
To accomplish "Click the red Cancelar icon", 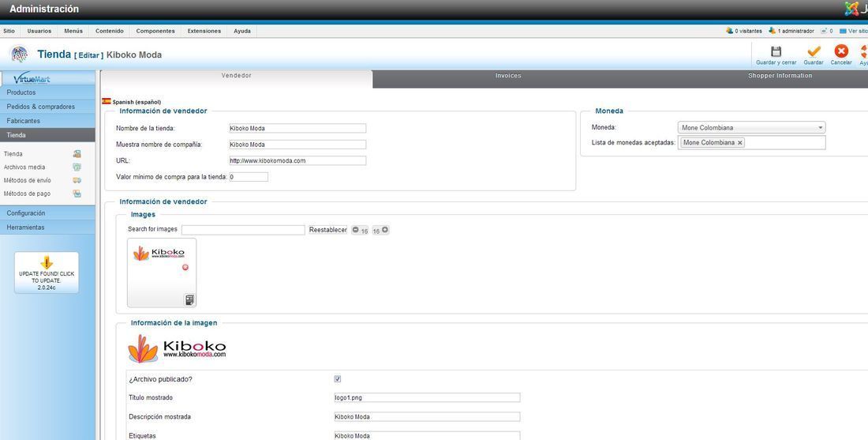I will pyautogui.click(x=841, y=51).
